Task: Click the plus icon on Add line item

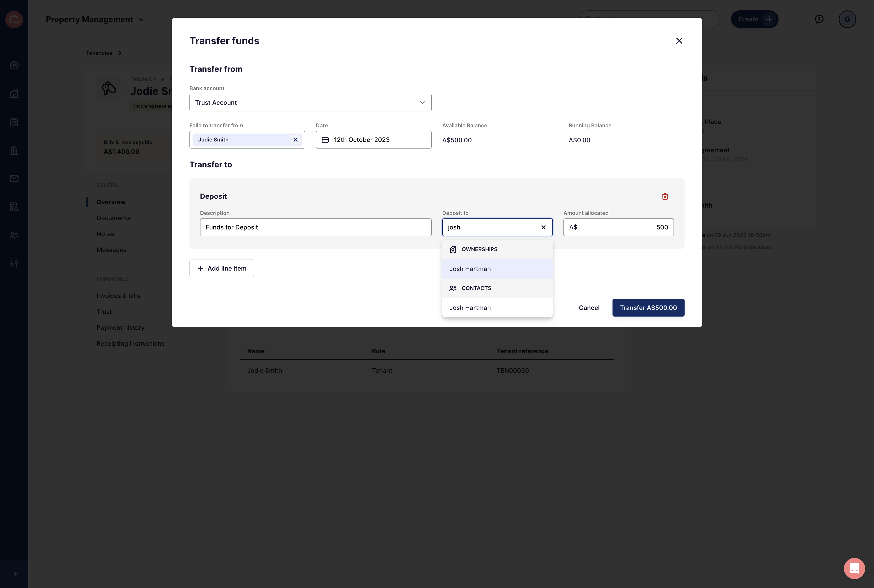Action: (x=200, y=269)
